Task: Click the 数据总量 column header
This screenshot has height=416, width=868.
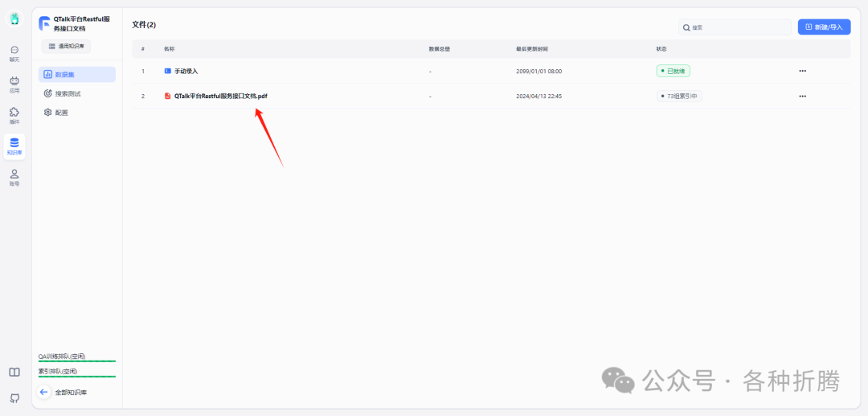Action: tap(439, 49)
